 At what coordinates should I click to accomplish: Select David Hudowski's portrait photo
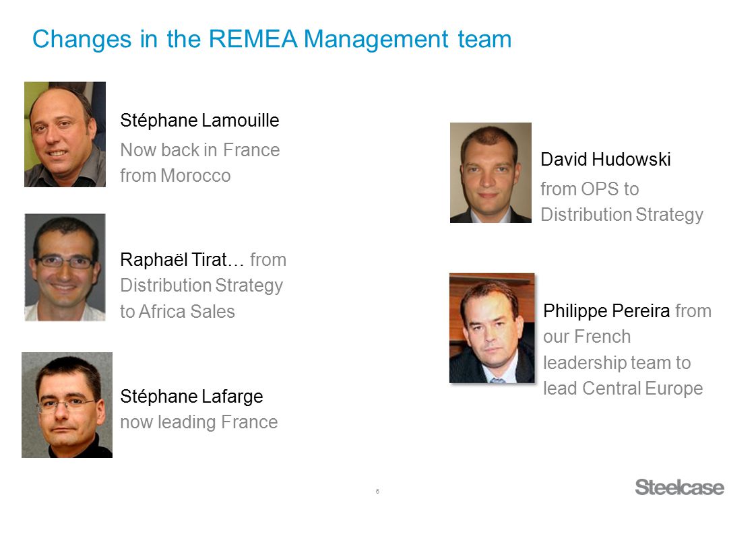tap(491, 172)
